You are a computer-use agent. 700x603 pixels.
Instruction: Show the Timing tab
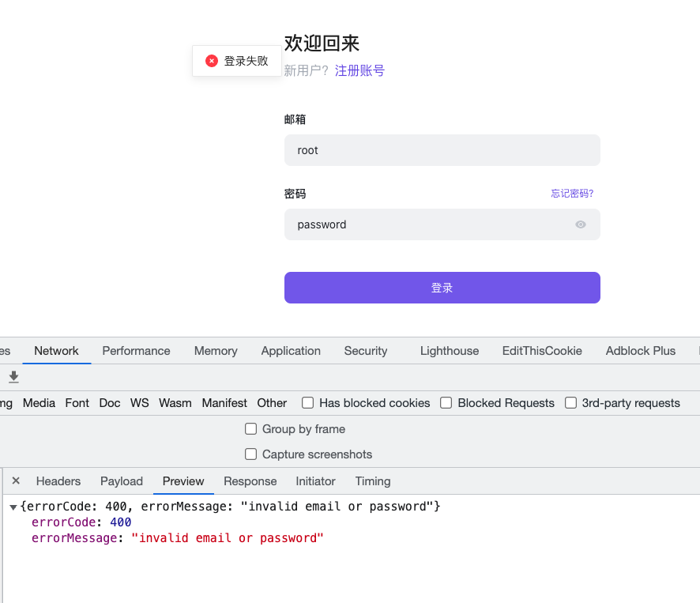click(x=373, y=481)
